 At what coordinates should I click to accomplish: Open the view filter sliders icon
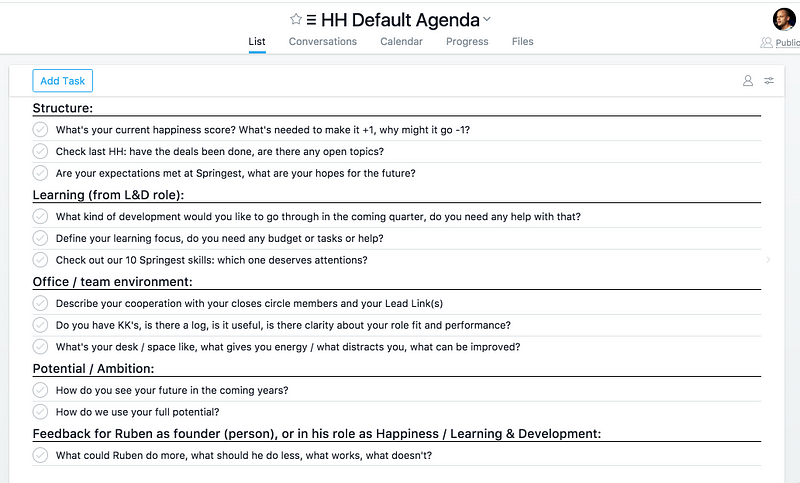click(769, 81)
